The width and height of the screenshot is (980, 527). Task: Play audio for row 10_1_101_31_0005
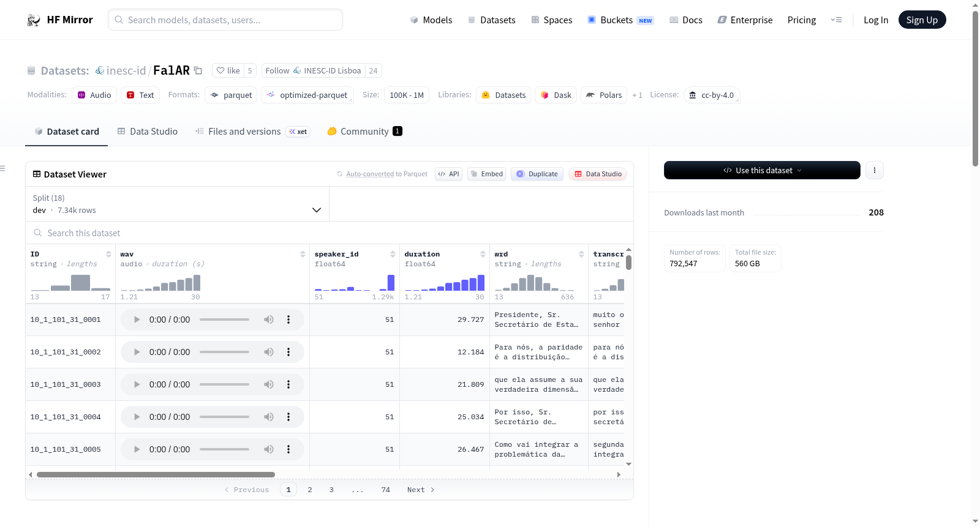click(x=137, y=449)
